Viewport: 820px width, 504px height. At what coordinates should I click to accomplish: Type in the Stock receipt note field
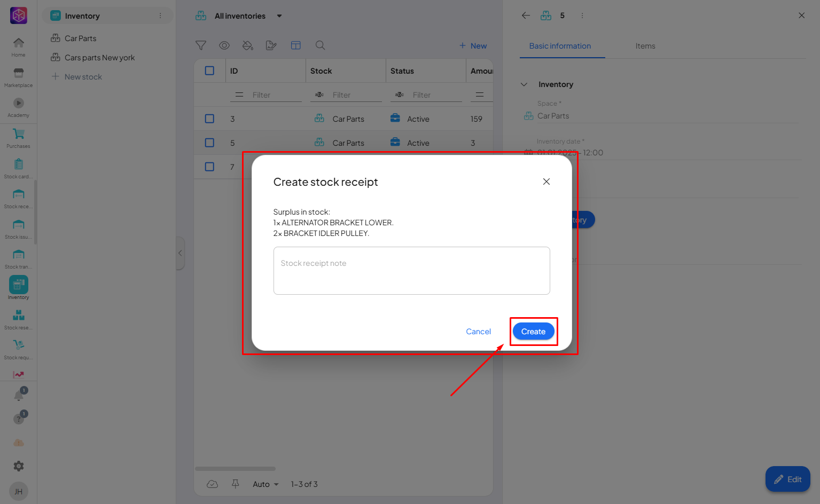click(411, 271)
